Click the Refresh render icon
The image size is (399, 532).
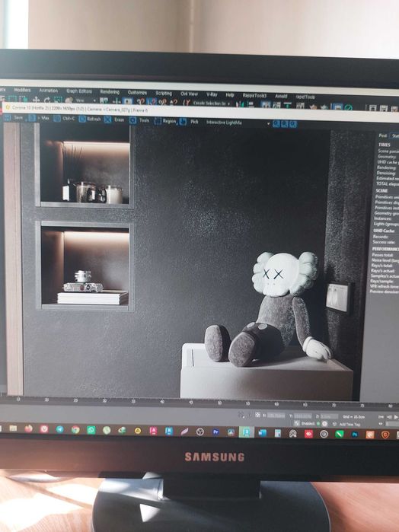point(90,119)
